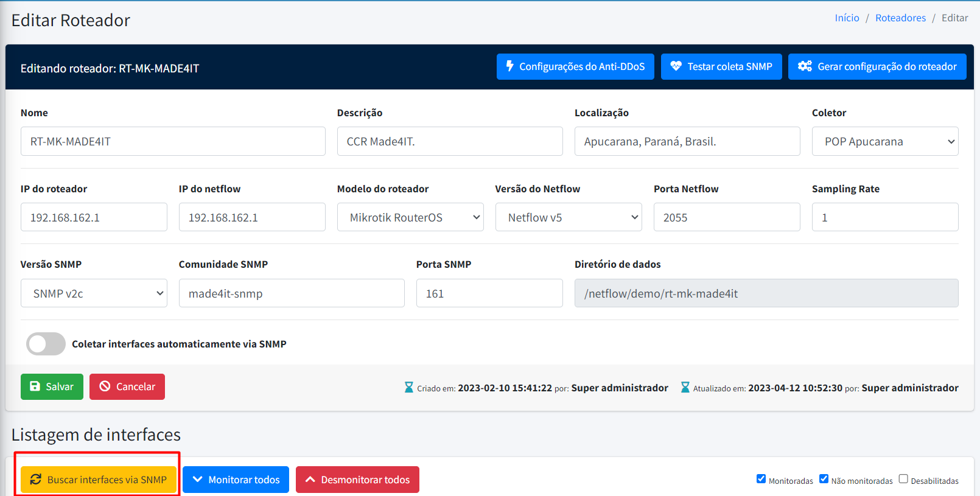Click the IP do roteador field
Image resolution: width=980 pixels, height=496 pixels.
point(94,217)
